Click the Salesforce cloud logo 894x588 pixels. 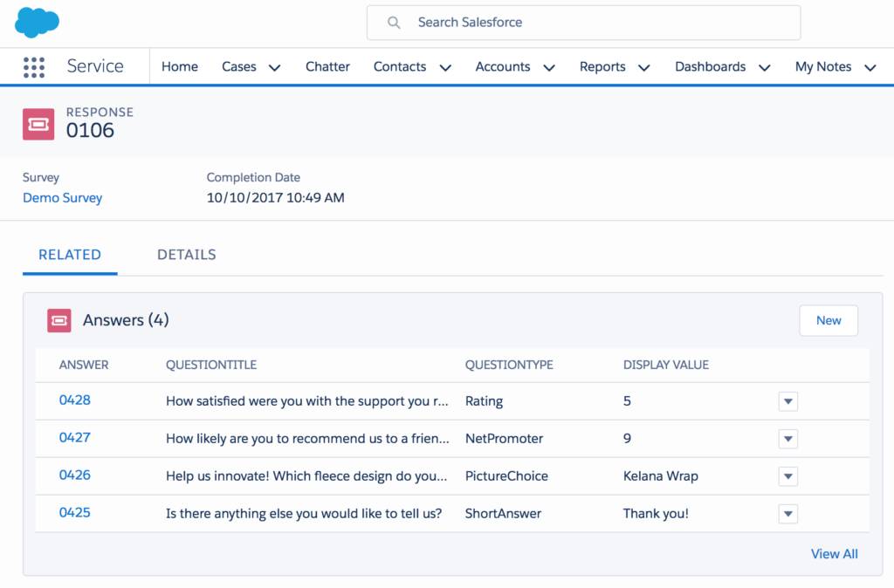pyautogui.click(x=37, y=23)
